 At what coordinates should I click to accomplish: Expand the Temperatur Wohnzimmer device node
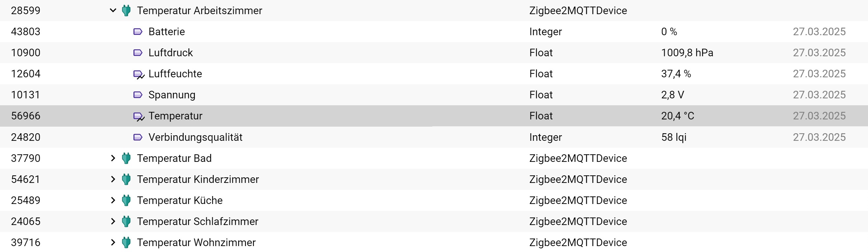113,242
